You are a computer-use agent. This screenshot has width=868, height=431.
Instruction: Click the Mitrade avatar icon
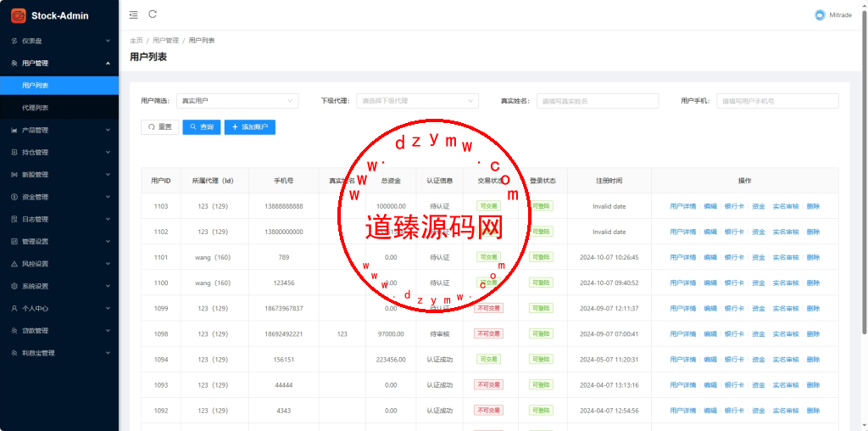(x=820, y=15)
